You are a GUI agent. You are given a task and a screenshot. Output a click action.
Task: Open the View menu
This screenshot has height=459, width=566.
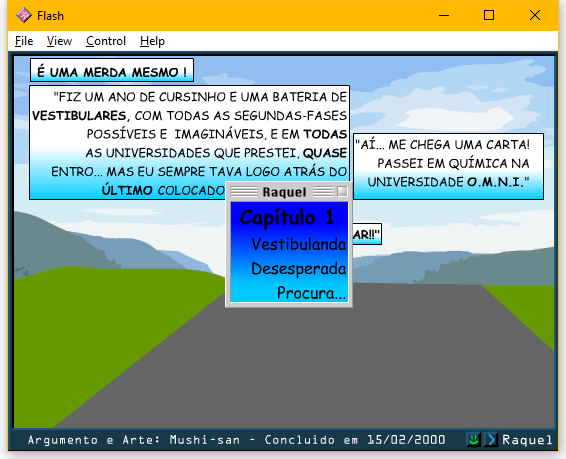tap(59, 41)
